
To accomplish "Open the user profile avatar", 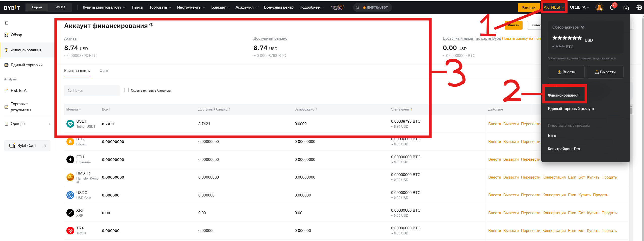I will coord(599,8).
